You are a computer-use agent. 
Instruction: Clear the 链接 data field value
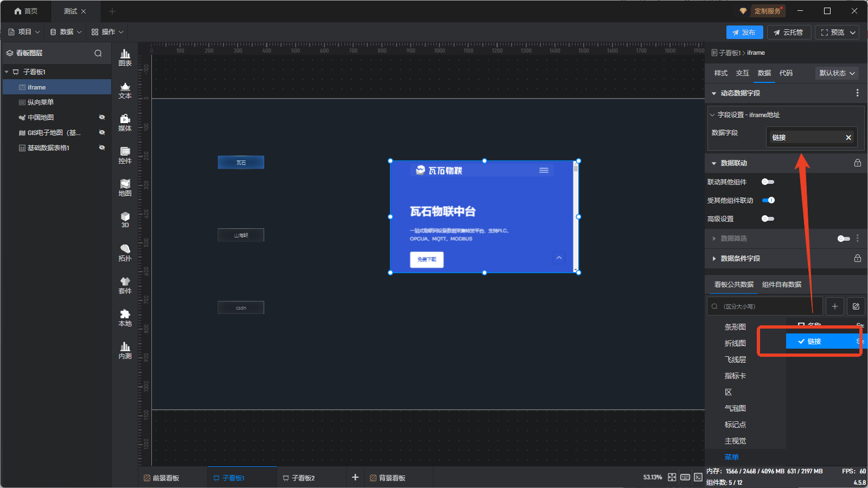pyautogui.click(x=848, y=138)
